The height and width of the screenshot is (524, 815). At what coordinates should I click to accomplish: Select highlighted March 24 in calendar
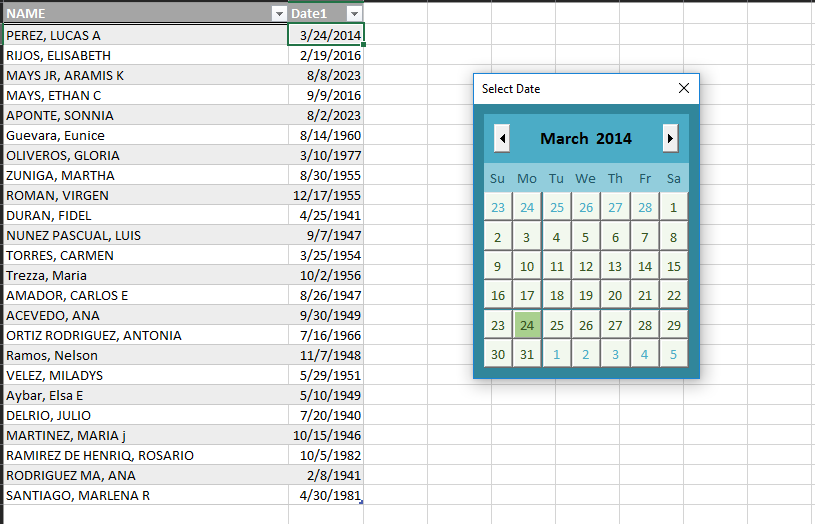pyautogui.click(x=527, y=325)
